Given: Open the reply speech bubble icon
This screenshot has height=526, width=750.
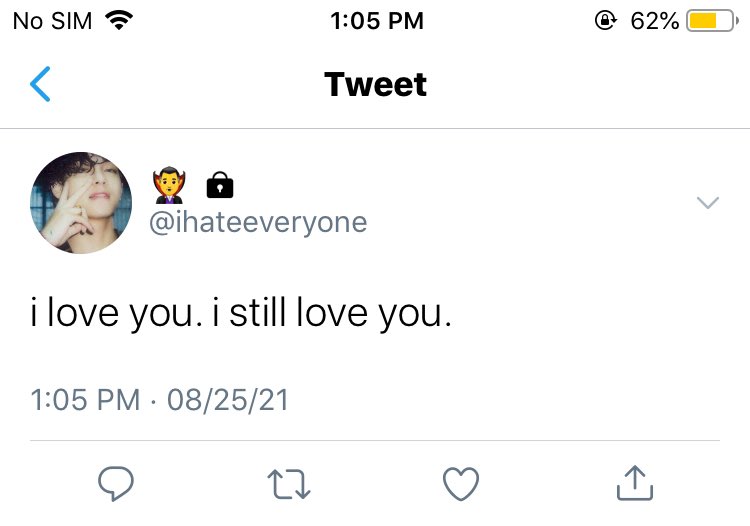Looking at the screenshot, I should [116, 483].
